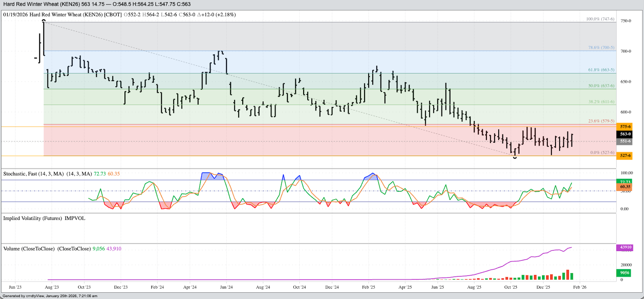Click the orange 527-6 price badge
Image resolution: width=644 pixels, height=299 pixels.
click(625, 156)
